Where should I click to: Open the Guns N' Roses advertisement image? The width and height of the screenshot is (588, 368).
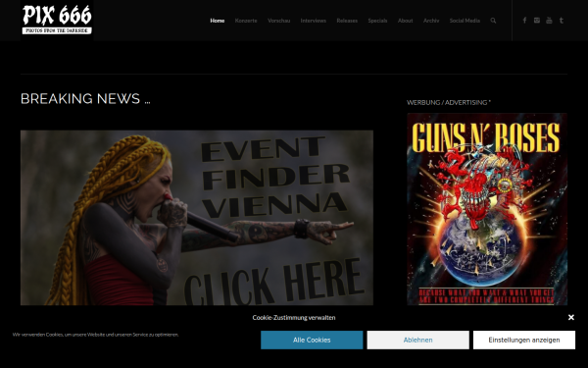pos(487,209)
